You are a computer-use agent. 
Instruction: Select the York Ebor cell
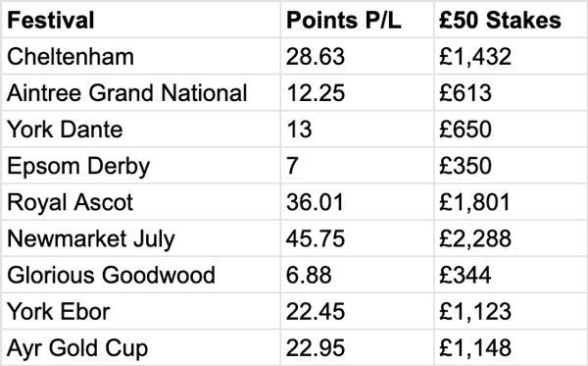(x=141, y=311)
